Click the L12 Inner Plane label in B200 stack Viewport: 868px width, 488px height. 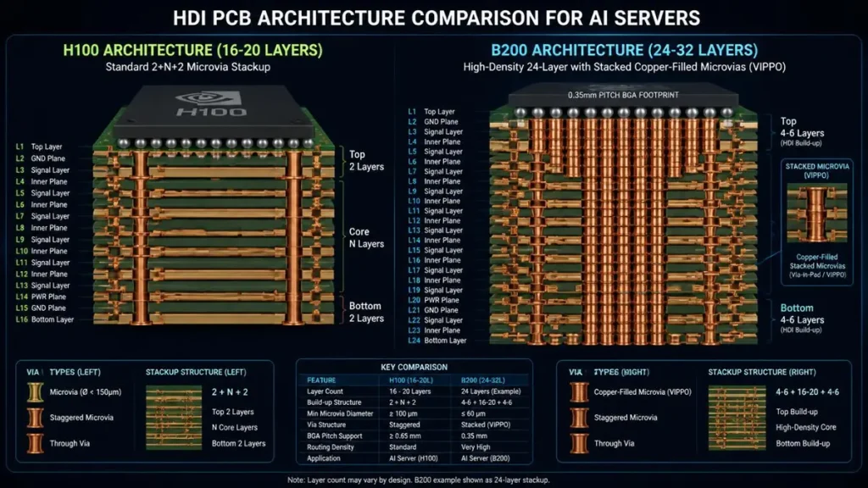pyautogui.click(x=434, y=221)
